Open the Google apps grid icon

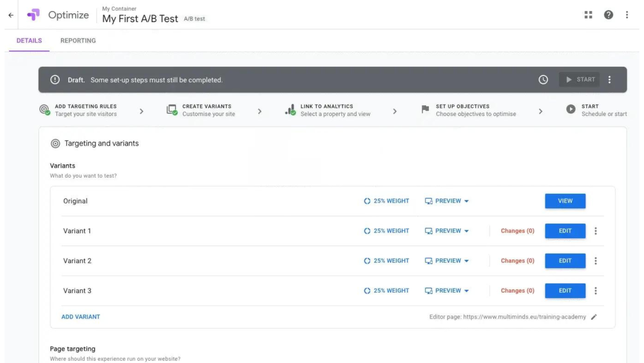588,15
